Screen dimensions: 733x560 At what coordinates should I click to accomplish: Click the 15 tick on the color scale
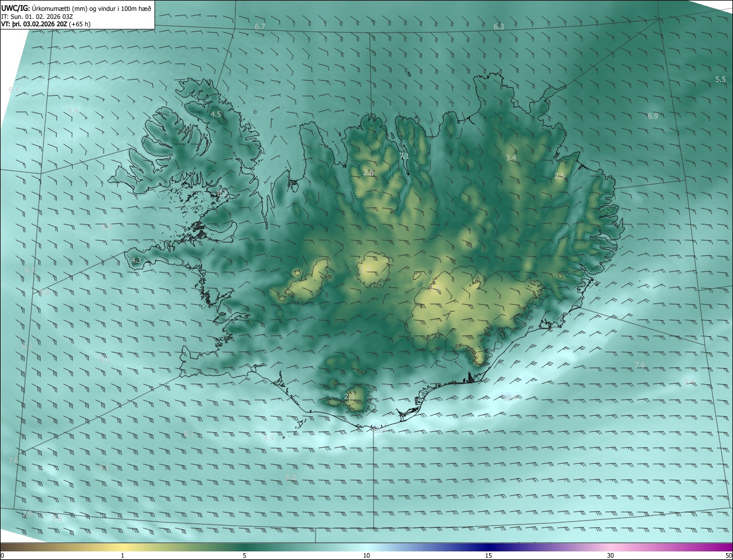(x=488, y=556)
